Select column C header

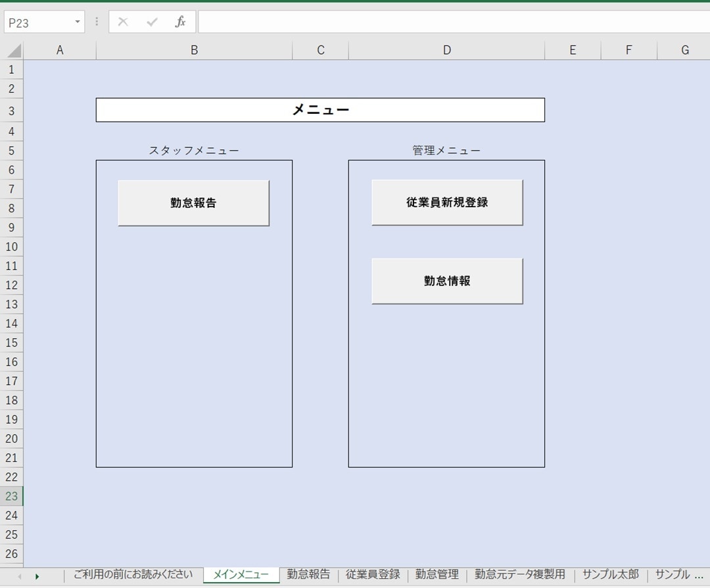(321, 50)
